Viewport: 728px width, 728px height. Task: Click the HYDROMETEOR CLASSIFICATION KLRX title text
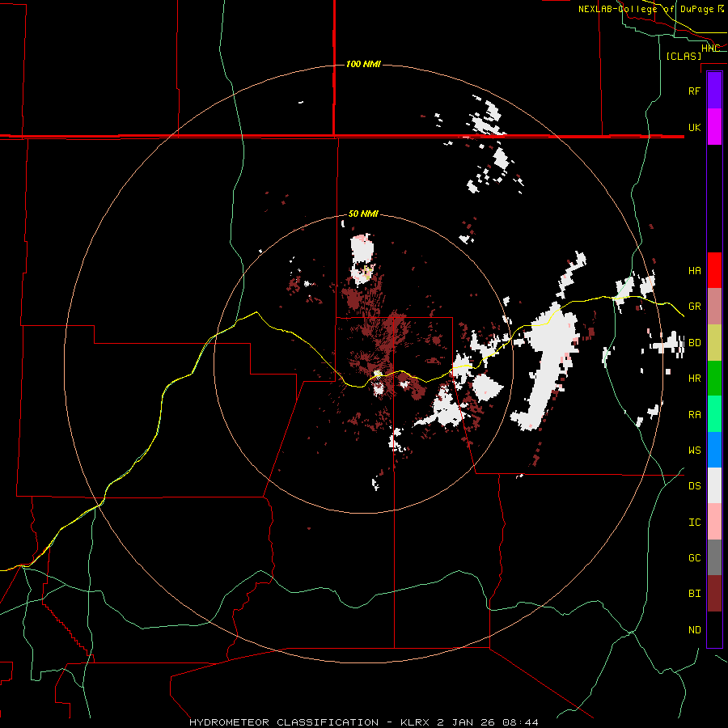tap(364, 722)
